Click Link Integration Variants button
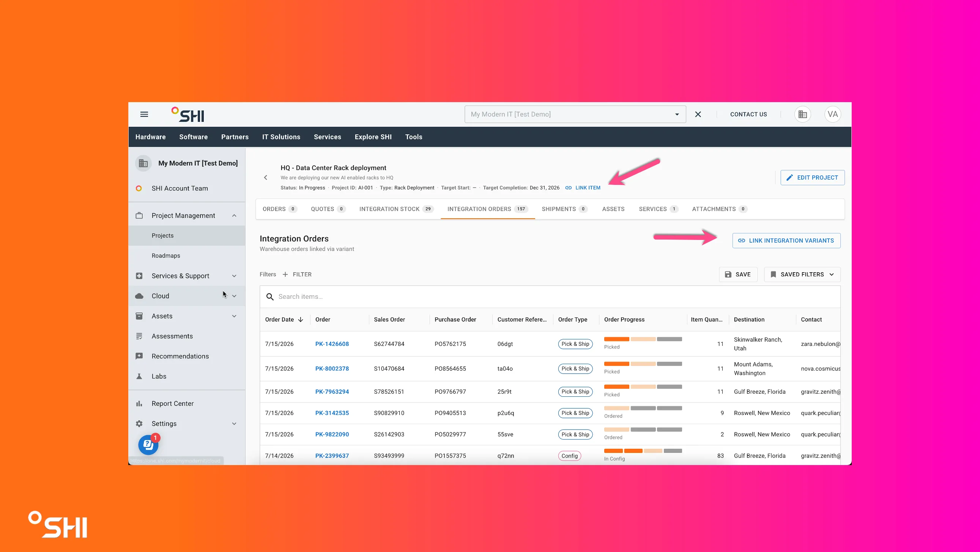This screenshot has width=980, height=552. 786,240
